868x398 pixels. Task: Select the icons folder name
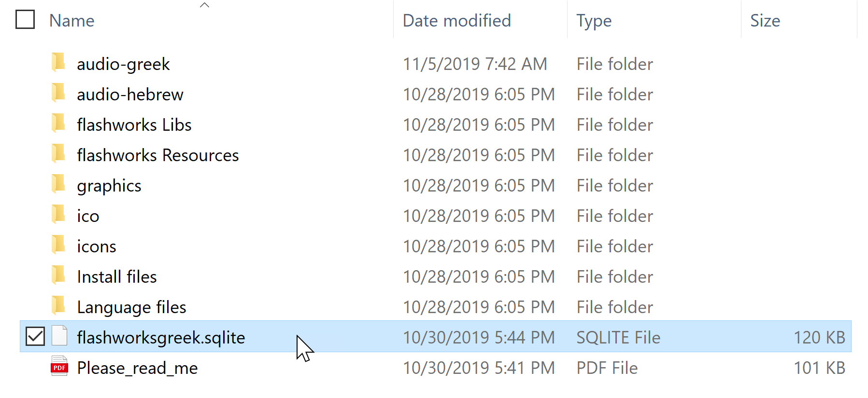click(x=97, y=247)
